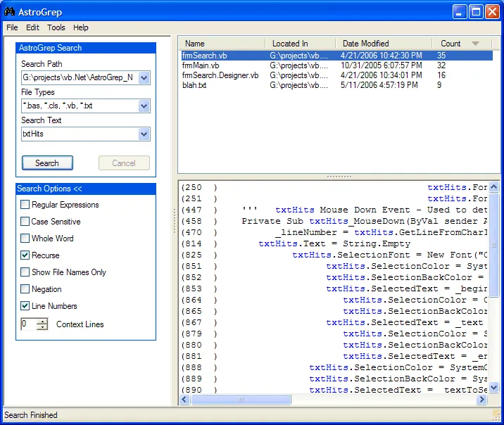The height and width of the screenshot is (425, 504).
Task: Click the Search button
Action: pos(47,163)
